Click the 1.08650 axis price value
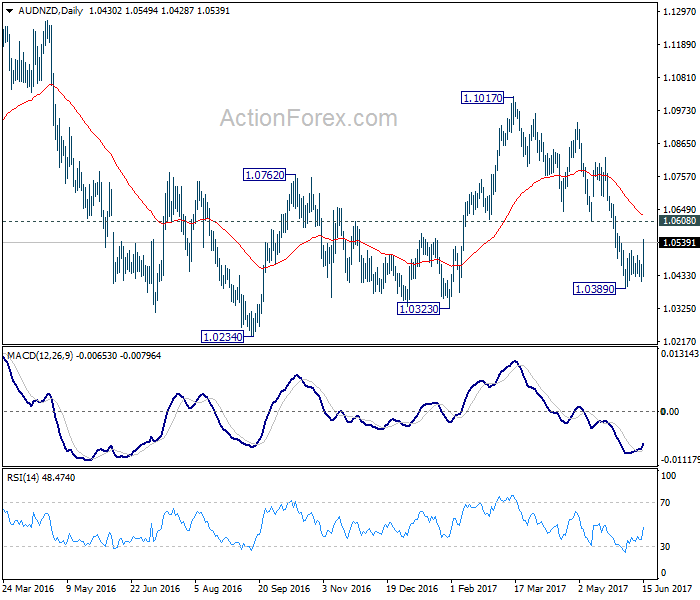This screenshot has width=700, height=600. pos(679,144)
